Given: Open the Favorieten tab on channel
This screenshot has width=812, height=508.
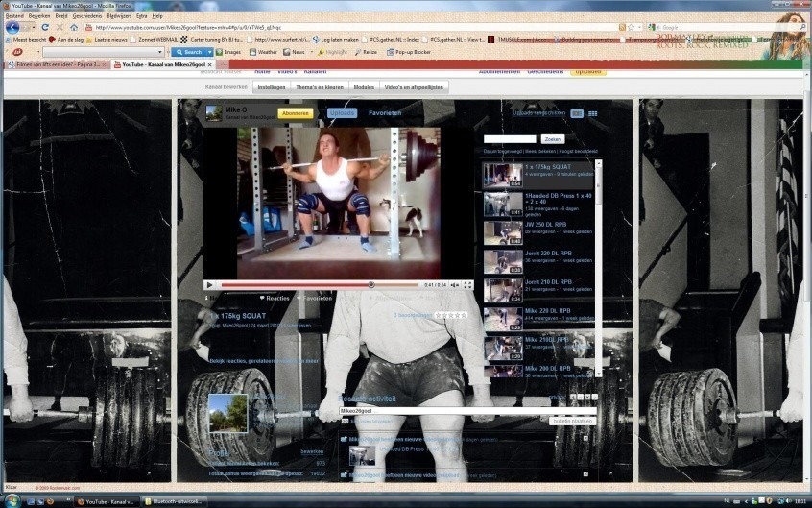Looking at the screenshot, I should 385,113.
